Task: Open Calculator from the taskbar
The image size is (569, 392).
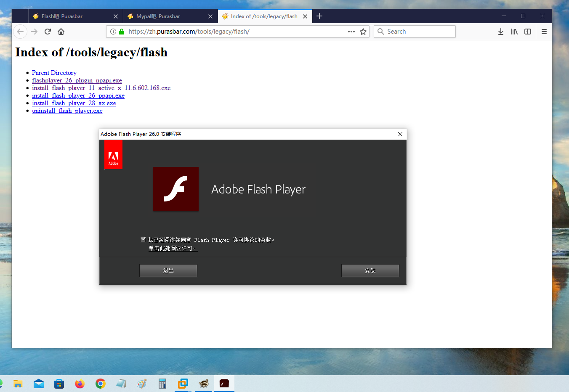Action: coord(162,384)
